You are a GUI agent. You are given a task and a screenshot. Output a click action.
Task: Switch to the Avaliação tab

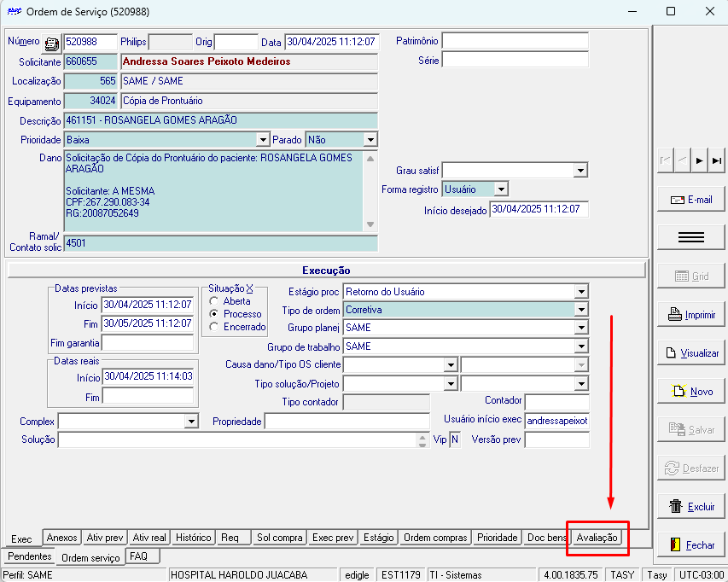coord(597,538)
